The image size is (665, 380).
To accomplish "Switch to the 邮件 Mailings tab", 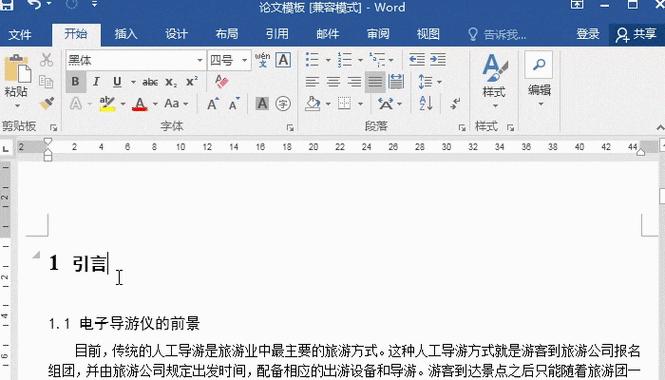I will (327, 34).
